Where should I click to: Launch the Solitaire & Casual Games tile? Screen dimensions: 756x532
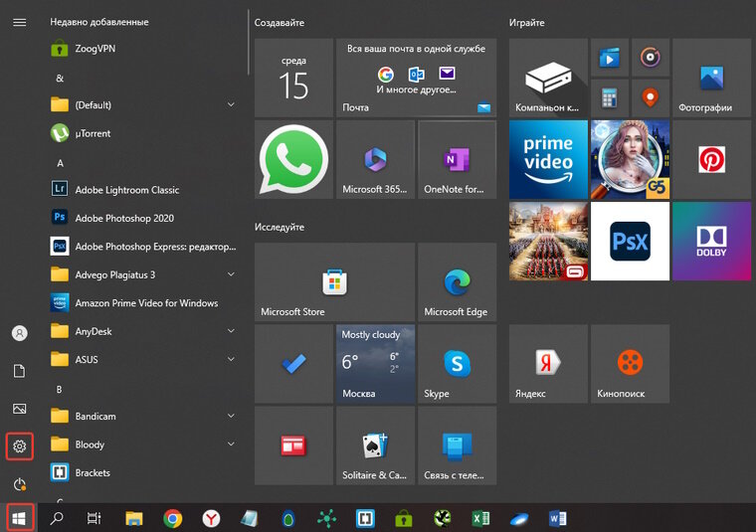coord(375,445)
